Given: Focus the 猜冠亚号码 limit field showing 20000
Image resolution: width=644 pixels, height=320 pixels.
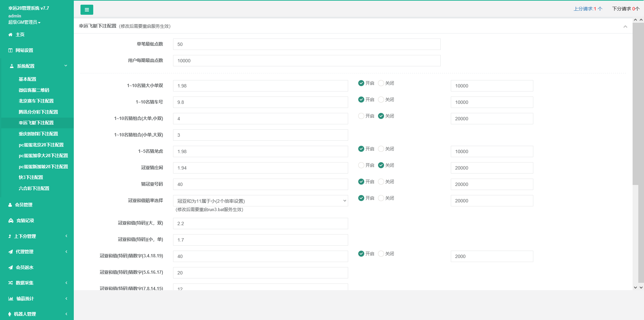Looking at the screenshot, I should (x=492, y=184).
